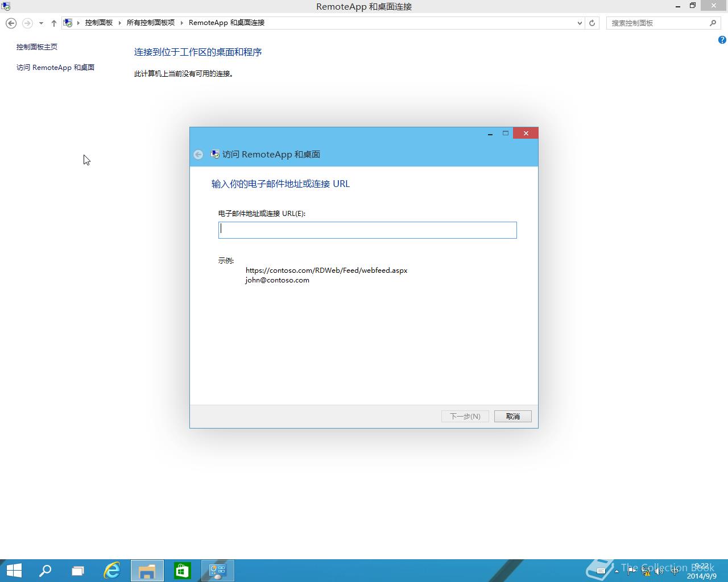
Task: Launch Internet Explorer from taskbar
Action: tap(112, 571)
